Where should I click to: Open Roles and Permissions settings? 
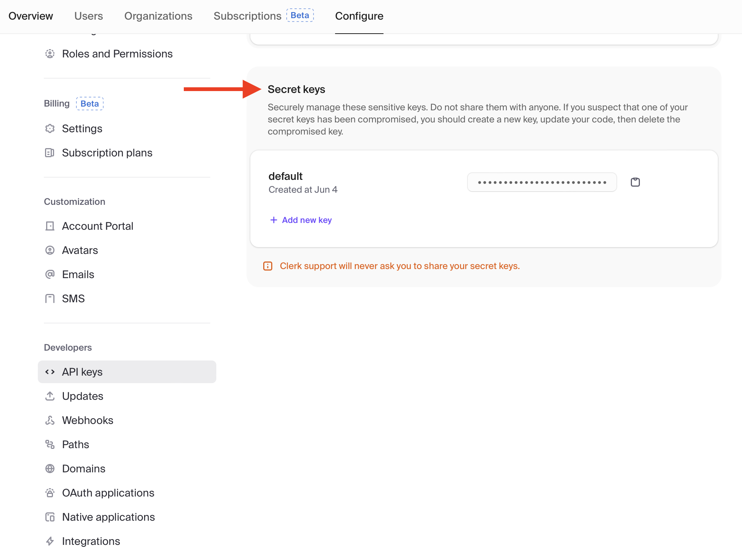click(x=117, y=54)
